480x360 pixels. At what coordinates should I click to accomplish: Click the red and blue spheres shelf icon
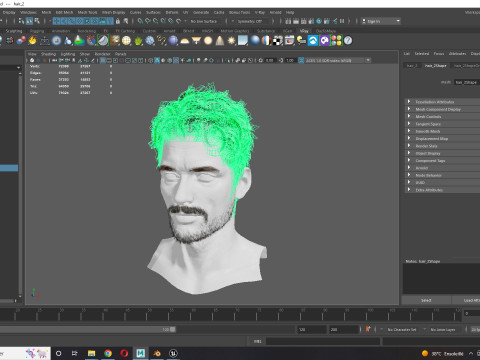pos(21,41)
